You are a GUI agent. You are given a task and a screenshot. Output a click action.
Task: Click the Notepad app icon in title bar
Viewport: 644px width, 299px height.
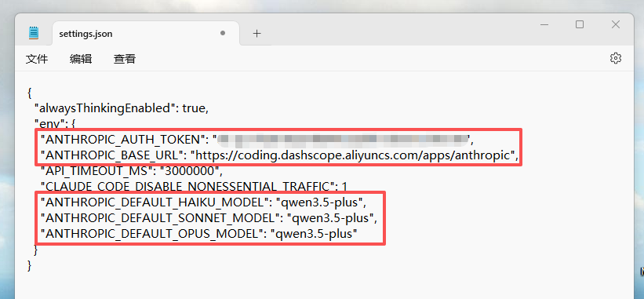(34, 33)
